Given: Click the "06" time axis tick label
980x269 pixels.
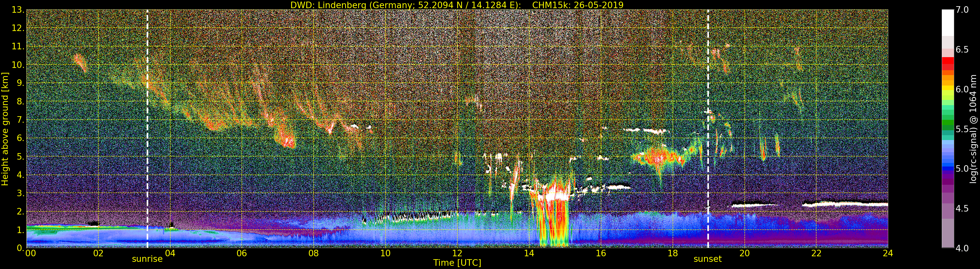Looking at the screenshot, I should (242, 253).
